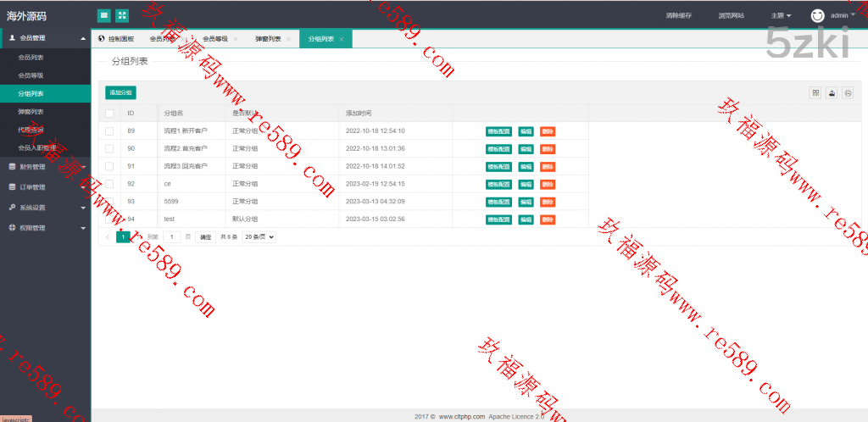Close the 分组列表 tab with its X
Viewport: 868px width, 422px height.
click(x=342, y=40)
